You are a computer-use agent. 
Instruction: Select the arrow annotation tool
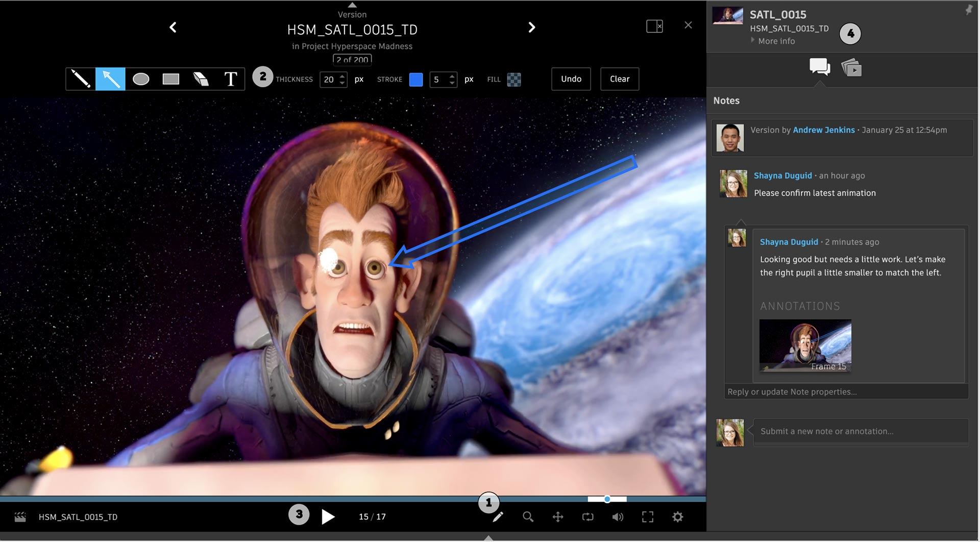tap(110, 79)
